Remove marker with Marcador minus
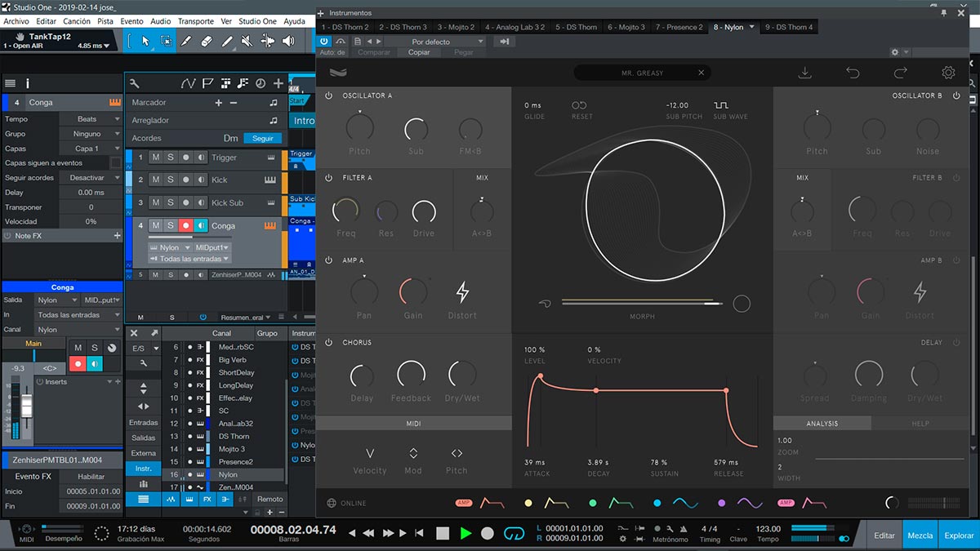The height and width of the screenshot is (551, 980). (x=234, y=103)
